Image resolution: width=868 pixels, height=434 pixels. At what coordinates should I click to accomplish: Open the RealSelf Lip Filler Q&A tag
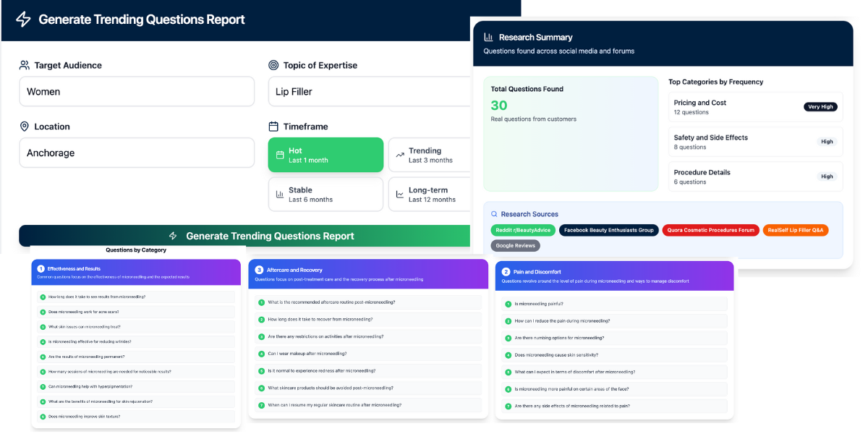coord(795,230)
